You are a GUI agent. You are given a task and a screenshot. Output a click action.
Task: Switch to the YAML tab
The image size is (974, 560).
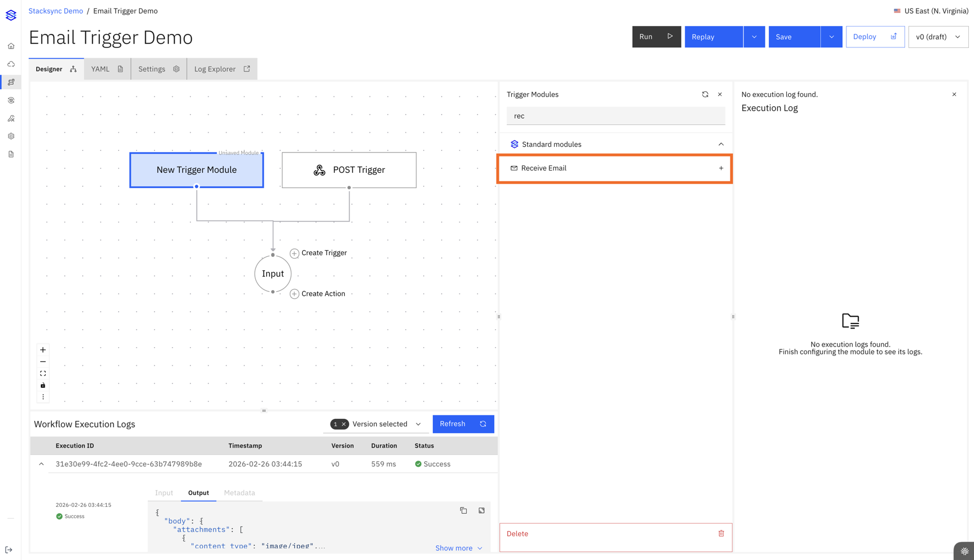click(x=107, y=69)
